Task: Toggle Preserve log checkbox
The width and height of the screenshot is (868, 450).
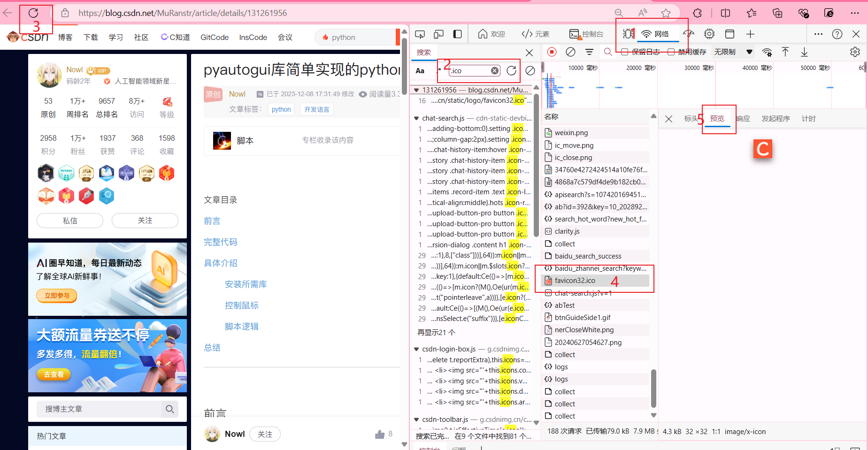Action: 624,52
